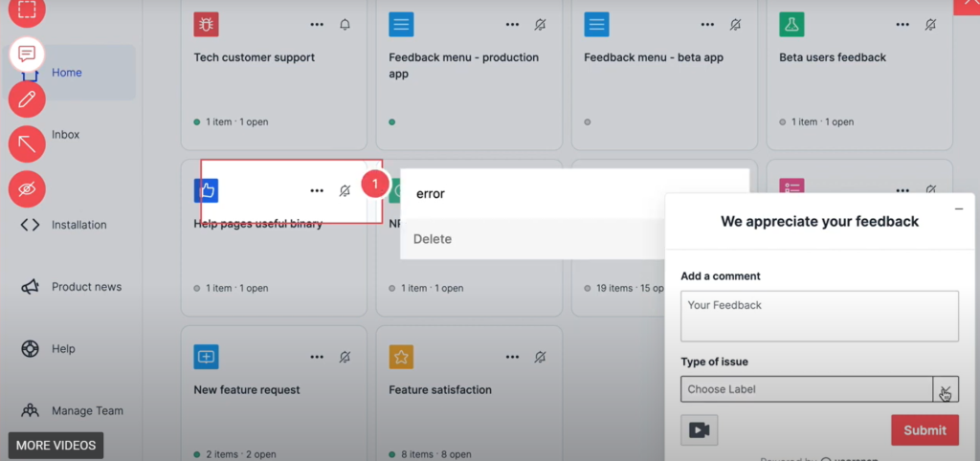Select the comment annotation tool
Viewport: 980px width, 461px height.
27,54
